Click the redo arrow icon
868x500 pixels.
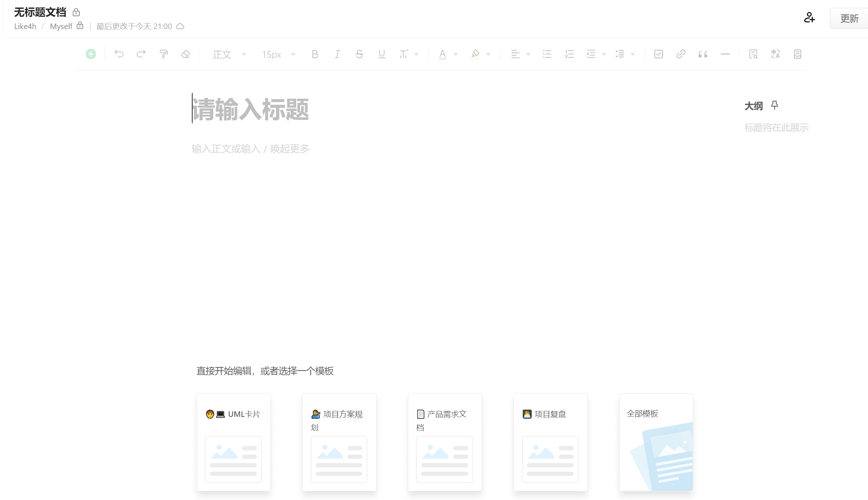pyautogui.click(x=141, y=54)
